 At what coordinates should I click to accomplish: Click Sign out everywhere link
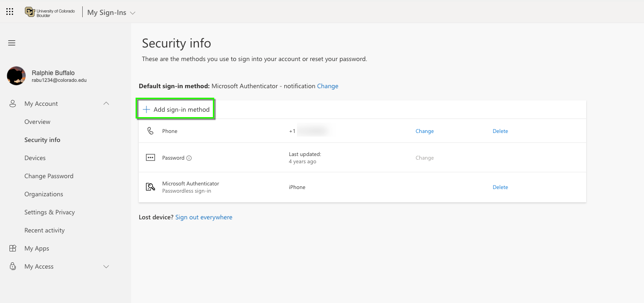click(x=204, y=217)
